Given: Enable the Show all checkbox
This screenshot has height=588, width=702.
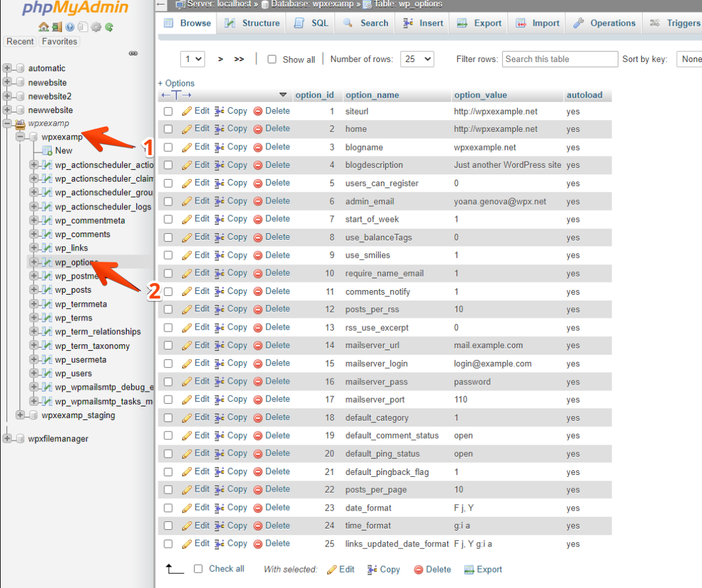Looking at the screenshot, I should coord(272,59).
